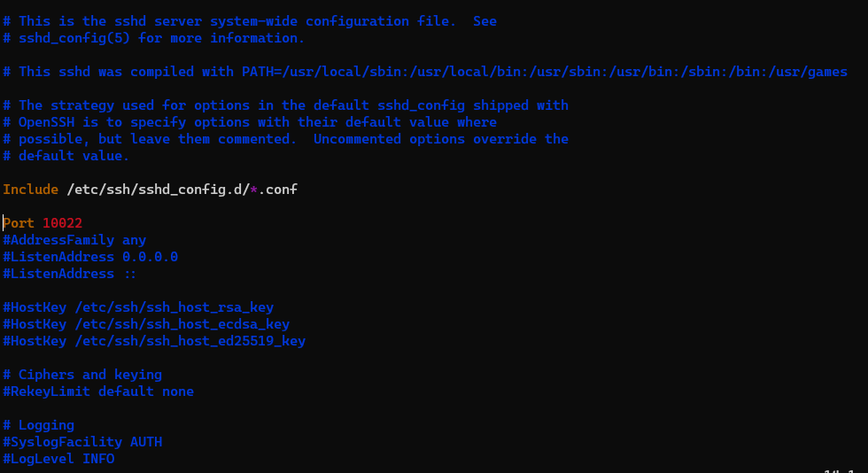Screen dimensions: 868x473
Task: Click the sshd_config(5) reference in comment
Action: pos(74,38)
